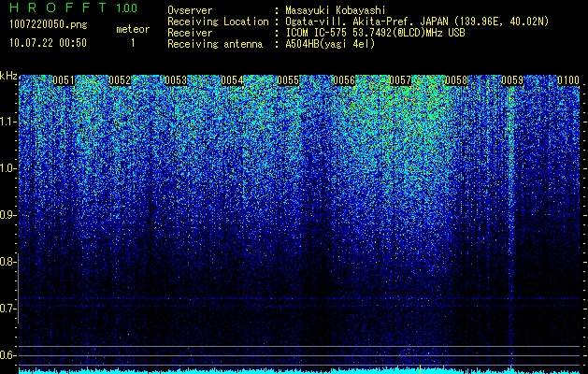Screen dimensions: 588x374
Task: Click the 0057 time marker
Action: click(x=400, y=80)
